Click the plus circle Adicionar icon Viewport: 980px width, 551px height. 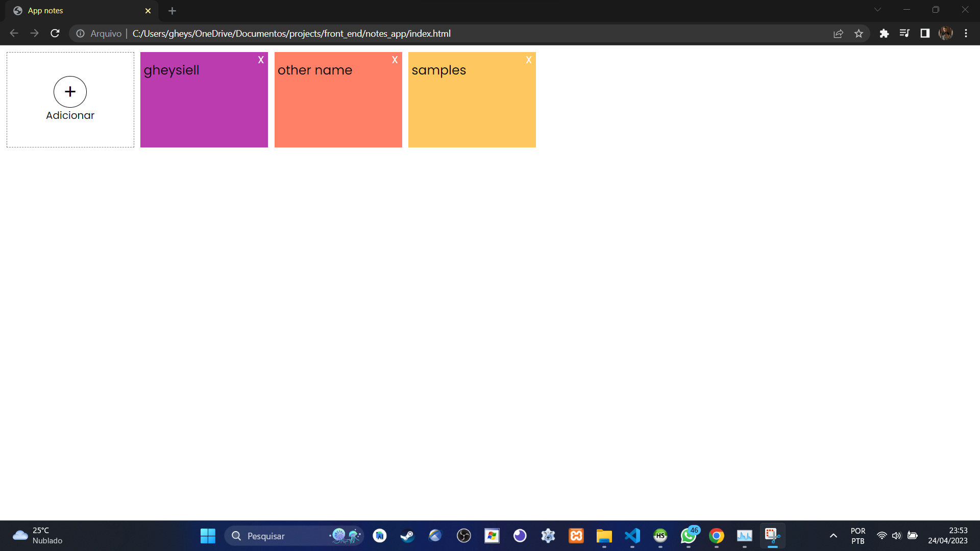[x=70, y=92]
